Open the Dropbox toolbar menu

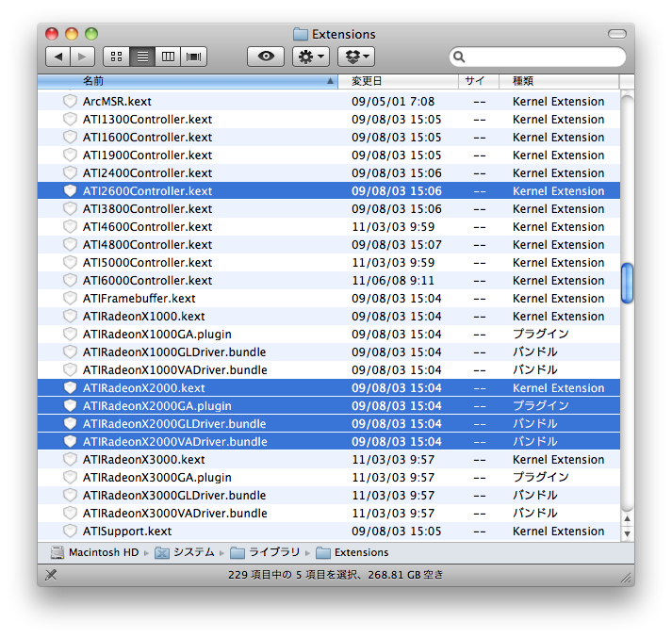click(356, 57)
